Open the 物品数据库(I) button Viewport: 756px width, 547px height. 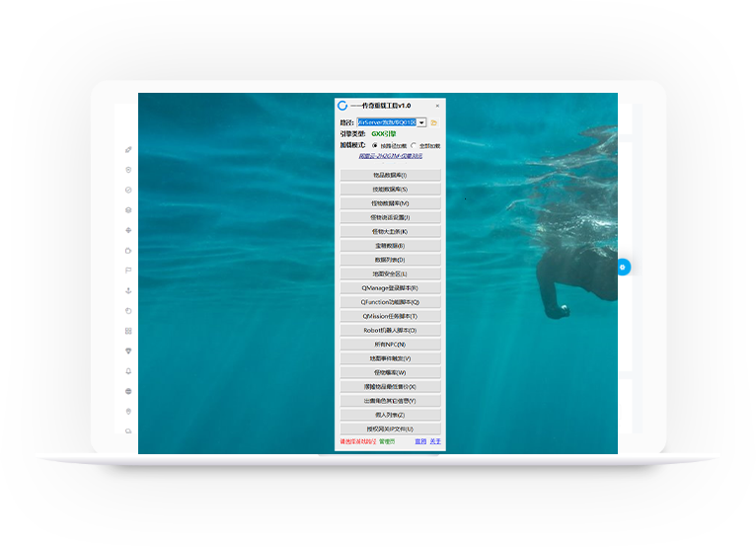tap(390, 175)
